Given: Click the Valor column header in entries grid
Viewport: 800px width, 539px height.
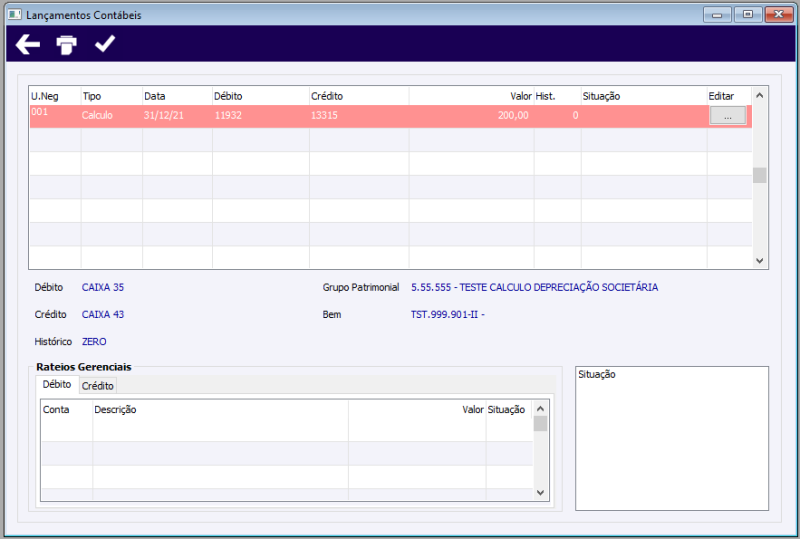Looking at the screenshot, I should 471,96.
